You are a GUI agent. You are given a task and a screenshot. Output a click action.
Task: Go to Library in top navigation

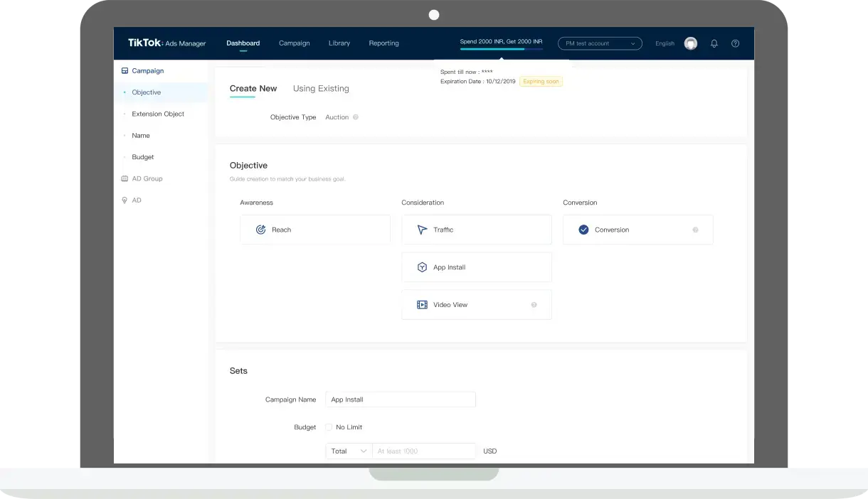tap(339, 43)
